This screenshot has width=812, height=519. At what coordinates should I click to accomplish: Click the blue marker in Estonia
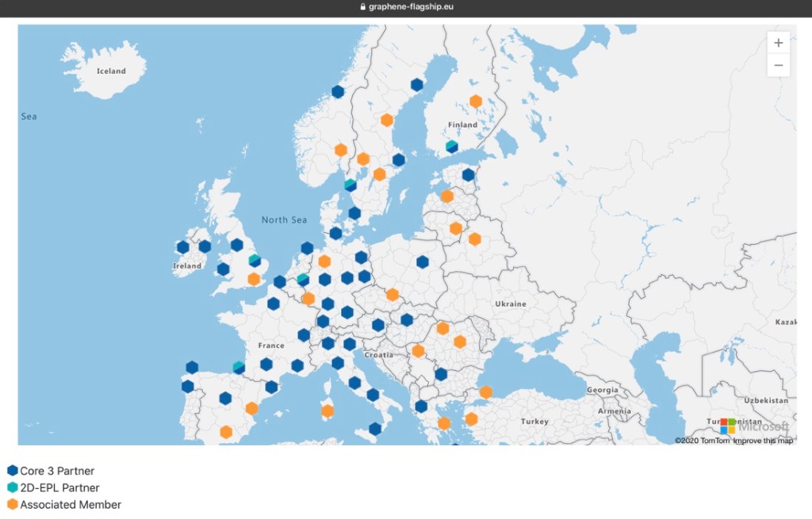pyautogui.click(x=469, y=175)
